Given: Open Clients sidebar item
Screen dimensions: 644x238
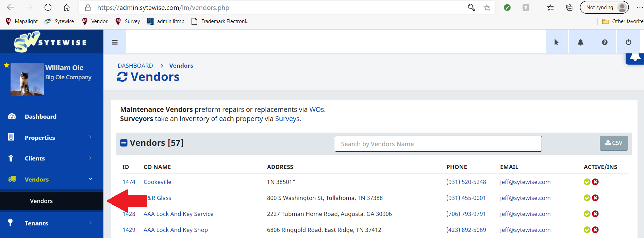Looking at the screenshot, I should click(35, 158).
